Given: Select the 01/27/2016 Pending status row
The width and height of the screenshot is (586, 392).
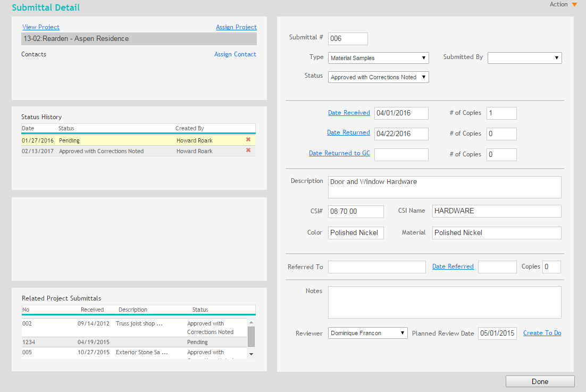Looking at the screenshot, I should tap(138, 140).
